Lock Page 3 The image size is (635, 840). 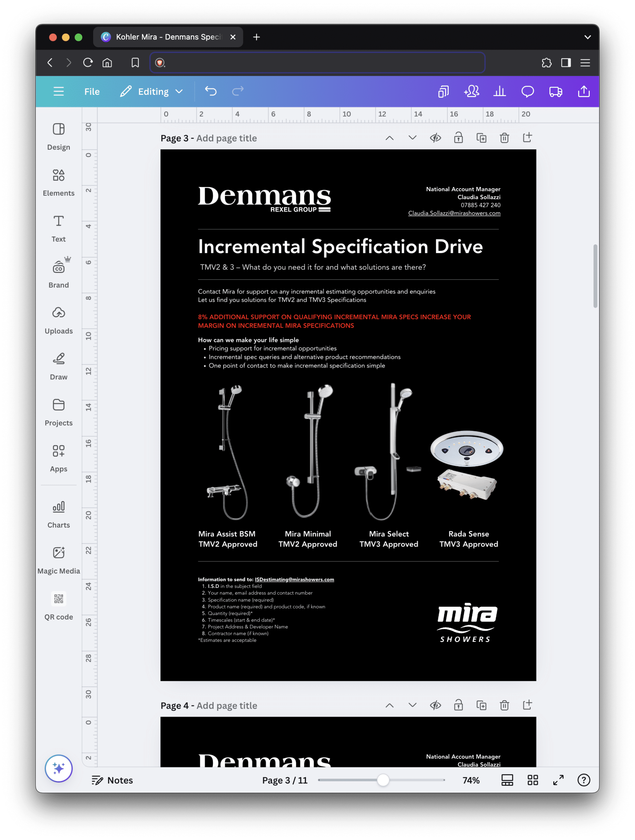pos(458,138)
